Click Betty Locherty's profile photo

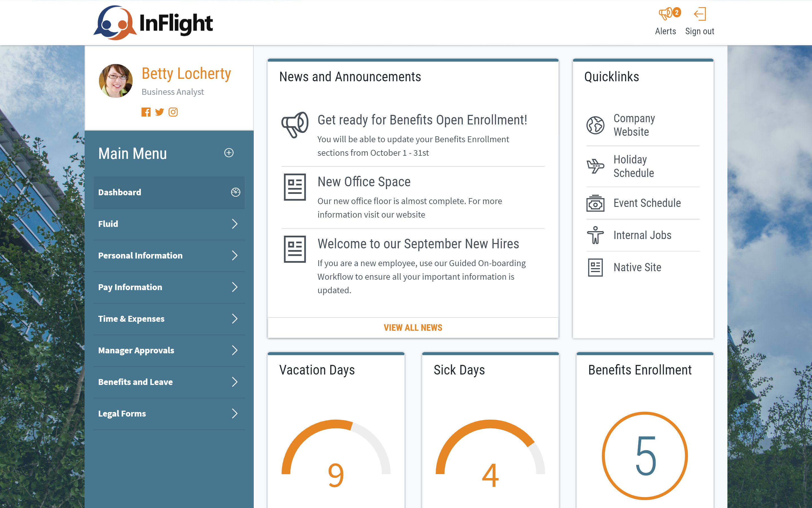click(x=116, y=81)
